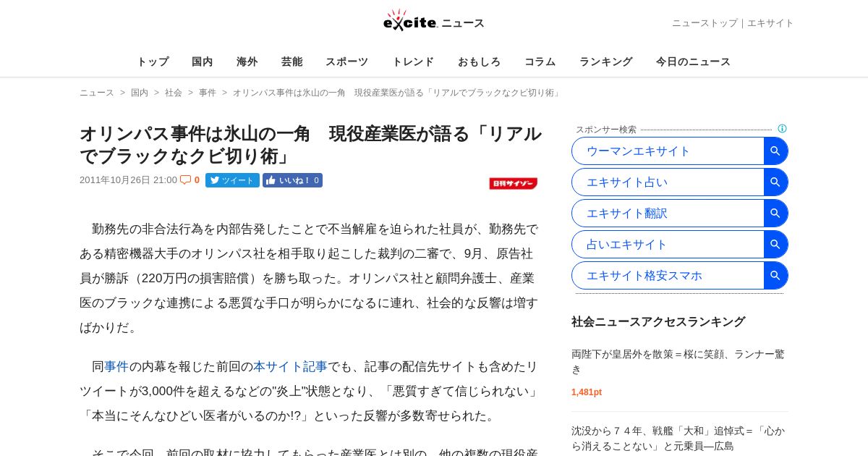Image resolution: width=868 pixels, height=456 pixels.
Task: Open the 今日のニュース navigation tab
Action: (693, 62)
